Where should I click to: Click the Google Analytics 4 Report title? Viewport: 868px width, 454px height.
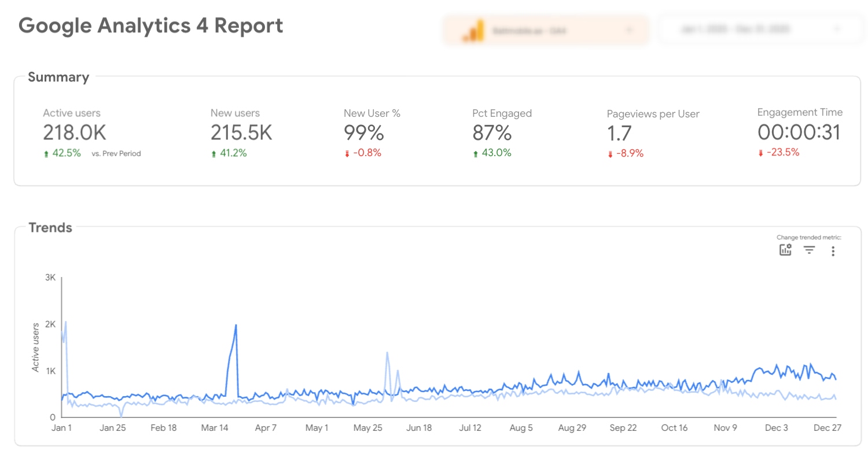[x=151, y=25]
